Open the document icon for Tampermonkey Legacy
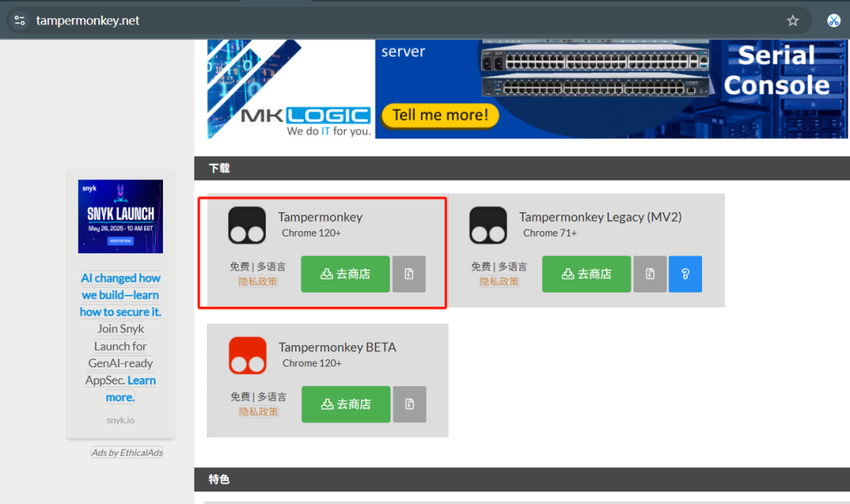This screenshot has height=504, width=850. (x=650, y=274)
